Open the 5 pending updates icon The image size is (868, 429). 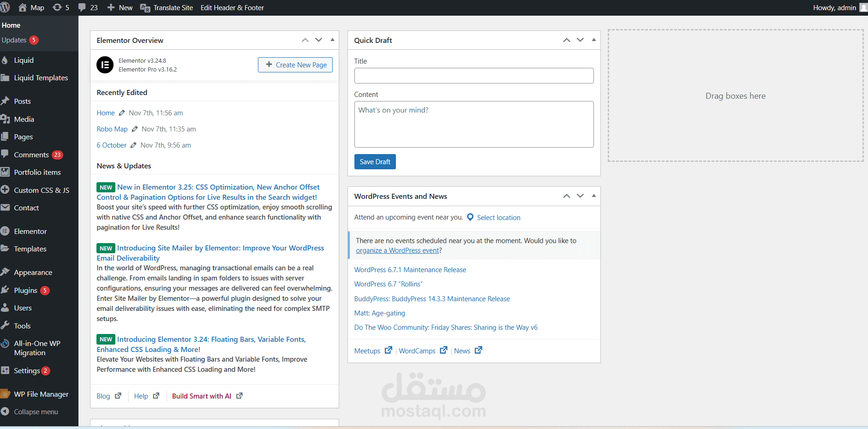[61, 7]
